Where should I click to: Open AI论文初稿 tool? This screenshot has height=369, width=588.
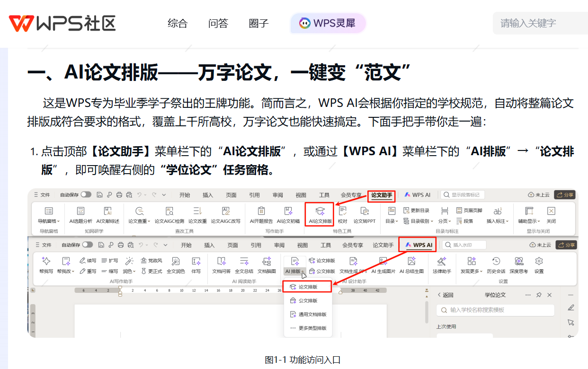288,215
